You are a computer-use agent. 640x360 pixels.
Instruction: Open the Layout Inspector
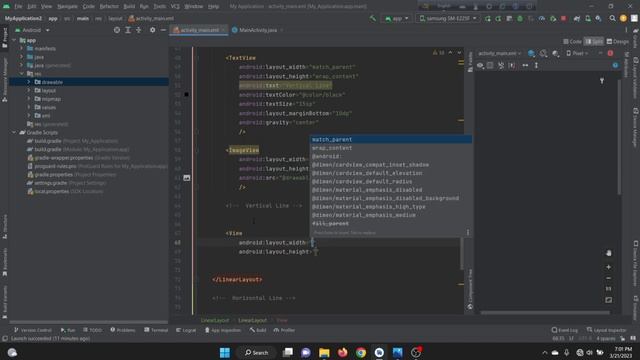click(x=607, y=330)
